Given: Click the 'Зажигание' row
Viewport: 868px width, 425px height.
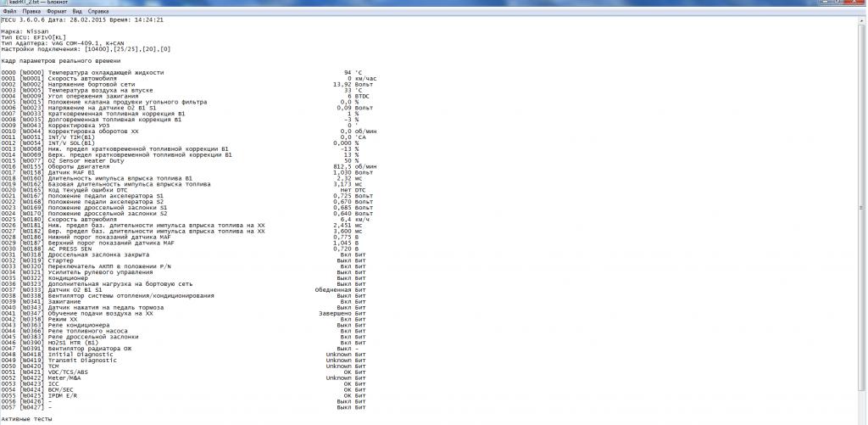Looking at the screenshot, I should point(189,301).
